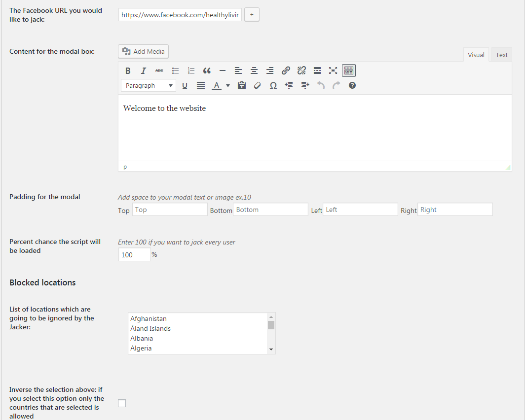
Task: Focus the Facebook URL input field
Action: click(180, 15)
